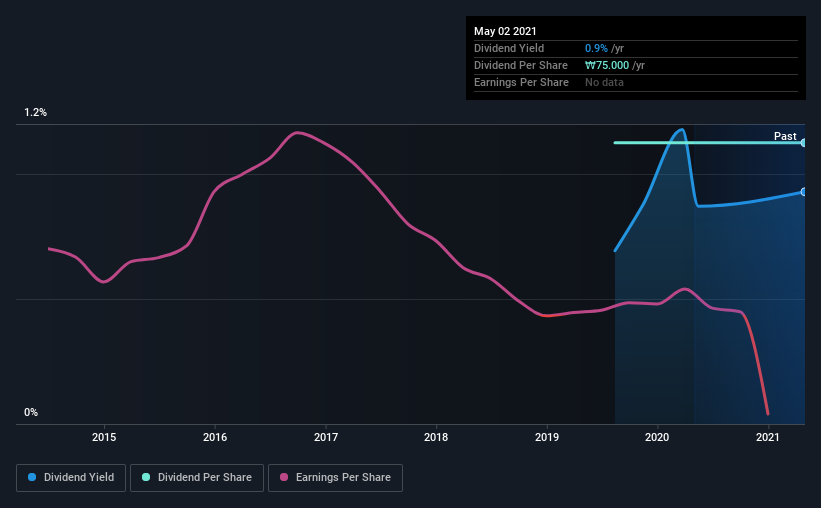Viewport: 821px width, 508px height.
Task: Click the teal Dividend Per Share endpoint marker
Action: pyautogui.click(x=804, y=142)
